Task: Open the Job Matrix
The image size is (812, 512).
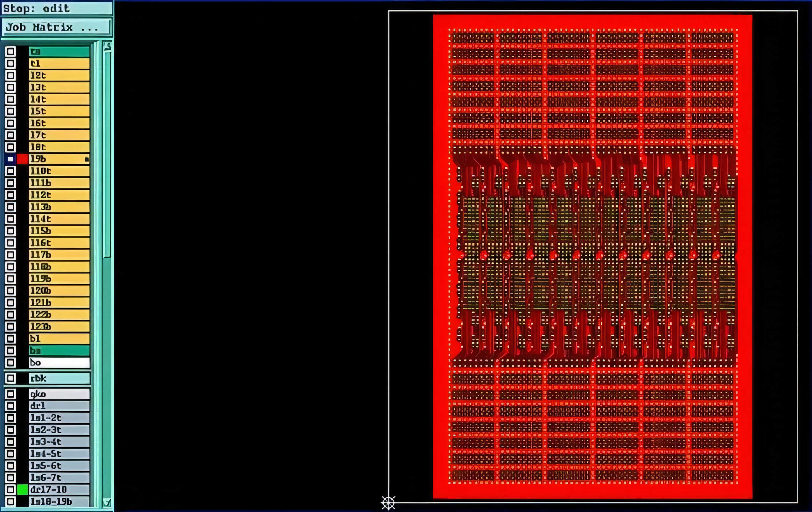Action: (x=56, y=27)
